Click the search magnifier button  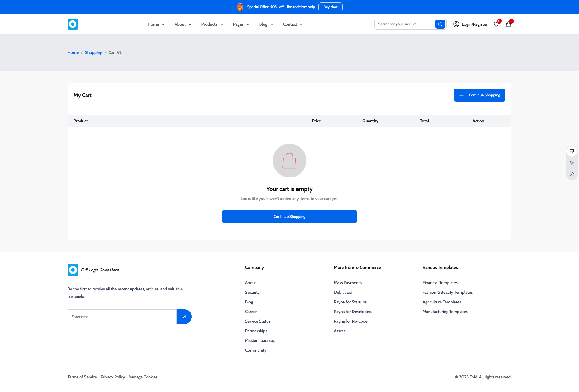click(x=440, y=24)
